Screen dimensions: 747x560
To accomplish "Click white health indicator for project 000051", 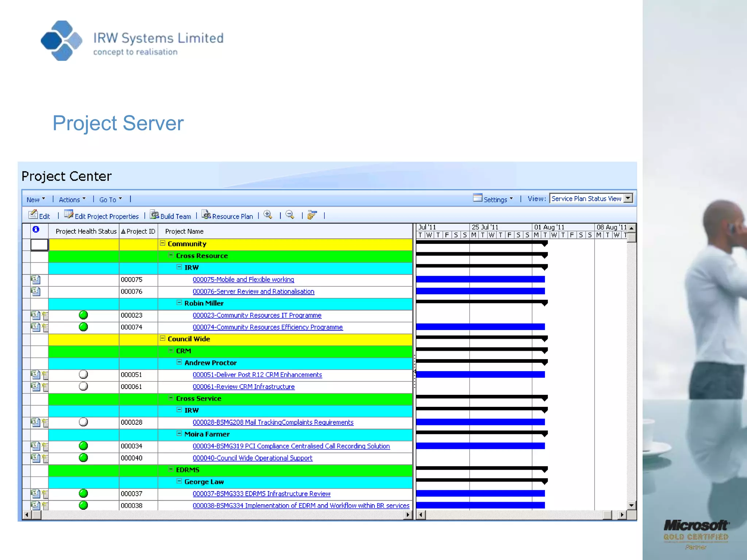I will pyautogui.click(x=83, y=374).
